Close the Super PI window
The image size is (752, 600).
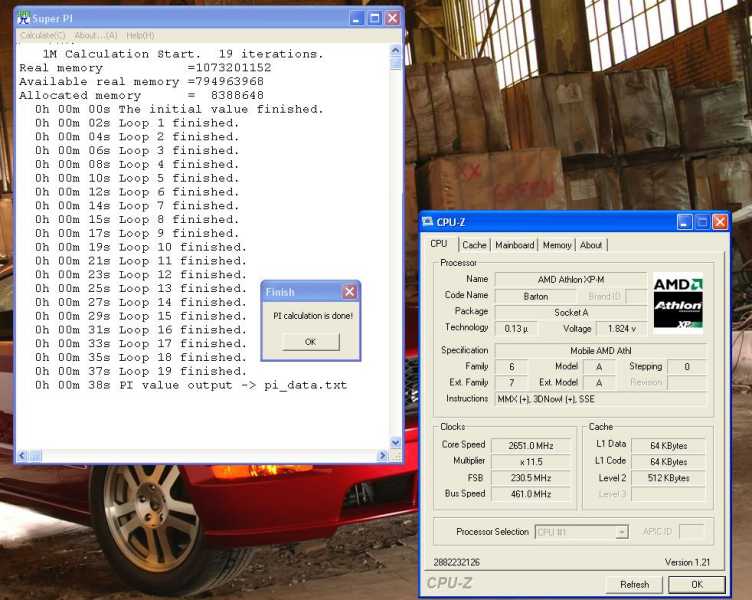(392, 18)
